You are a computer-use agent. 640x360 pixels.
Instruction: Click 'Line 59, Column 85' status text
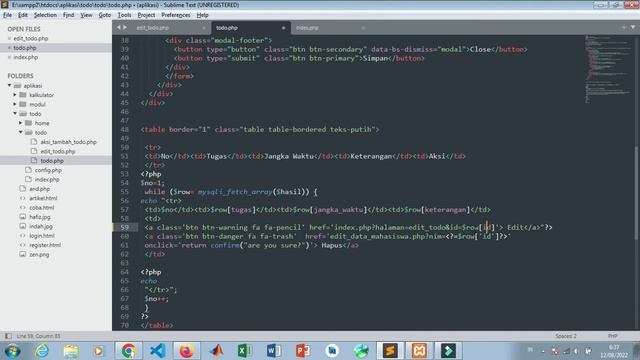pos(38,336)
